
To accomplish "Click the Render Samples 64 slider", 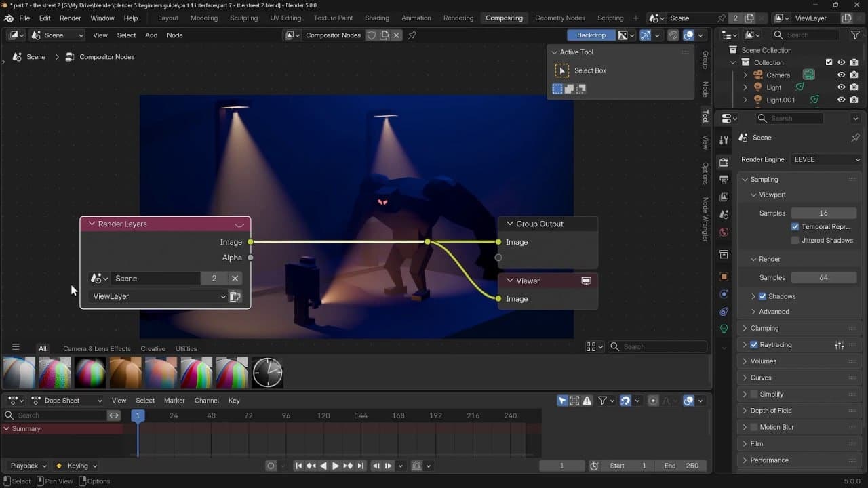I will (823, 278).
